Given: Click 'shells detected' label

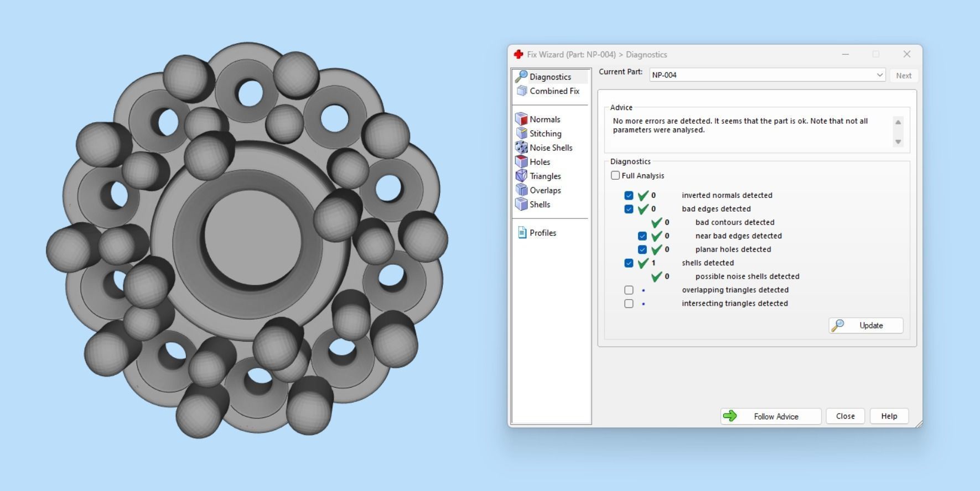Looking at the screenshot, I should pyautogui.click(x=707, y=263).
